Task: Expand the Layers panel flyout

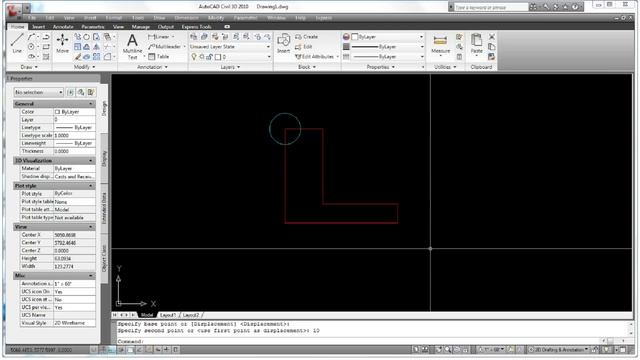Action: 230,67
